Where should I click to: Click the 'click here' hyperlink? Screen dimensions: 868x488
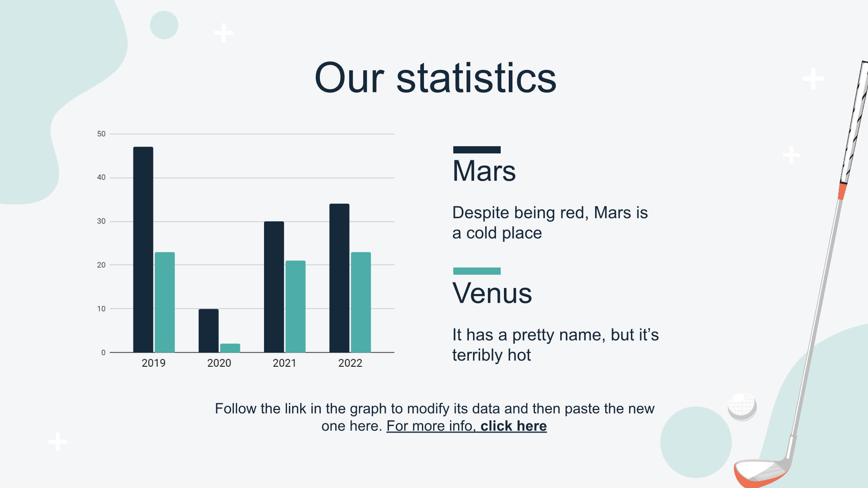514,426
